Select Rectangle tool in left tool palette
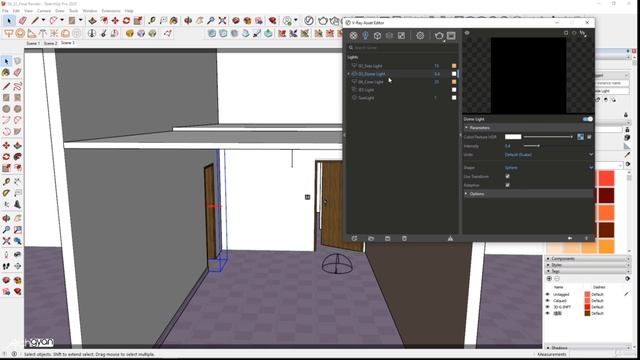The image size is (640, 360). (6, 98)
